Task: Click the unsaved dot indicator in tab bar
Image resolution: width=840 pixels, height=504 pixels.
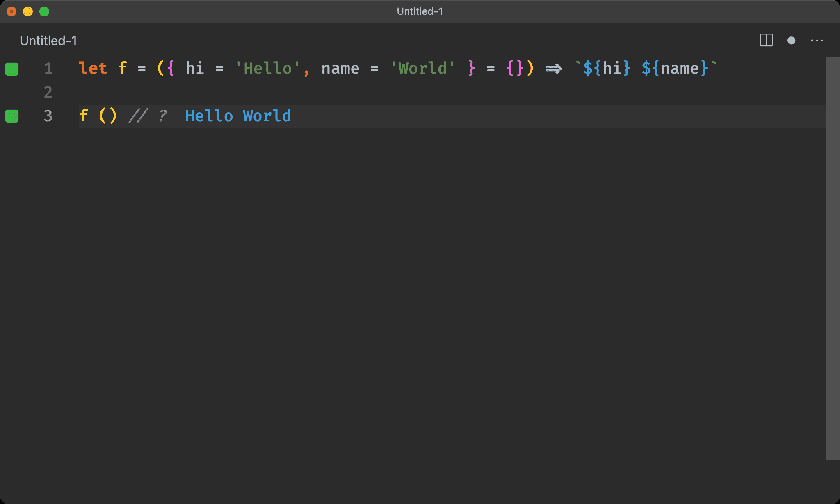Action: (791, 41)
